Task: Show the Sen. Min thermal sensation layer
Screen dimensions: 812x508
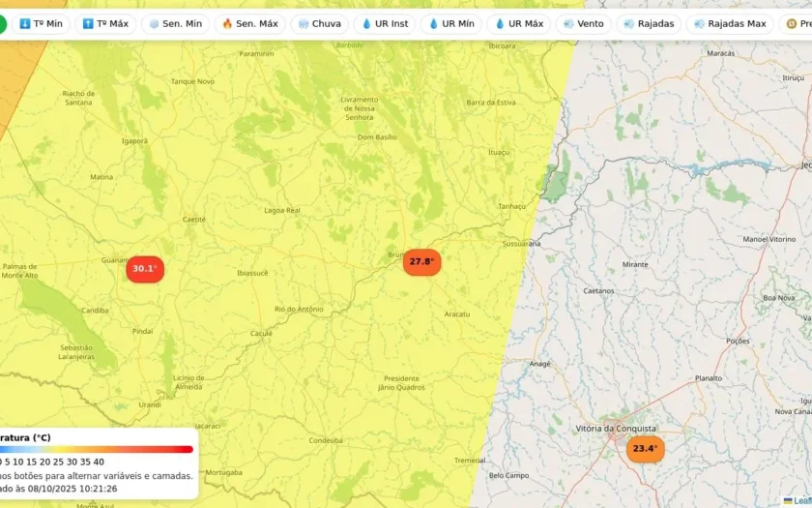Action: 176,24
